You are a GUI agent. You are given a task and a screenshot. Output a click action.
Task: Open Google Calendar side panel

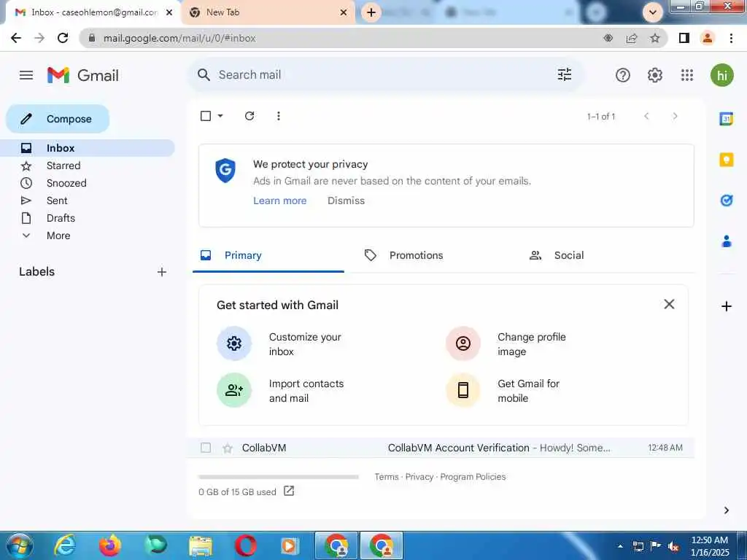click(x=726, y=119)
